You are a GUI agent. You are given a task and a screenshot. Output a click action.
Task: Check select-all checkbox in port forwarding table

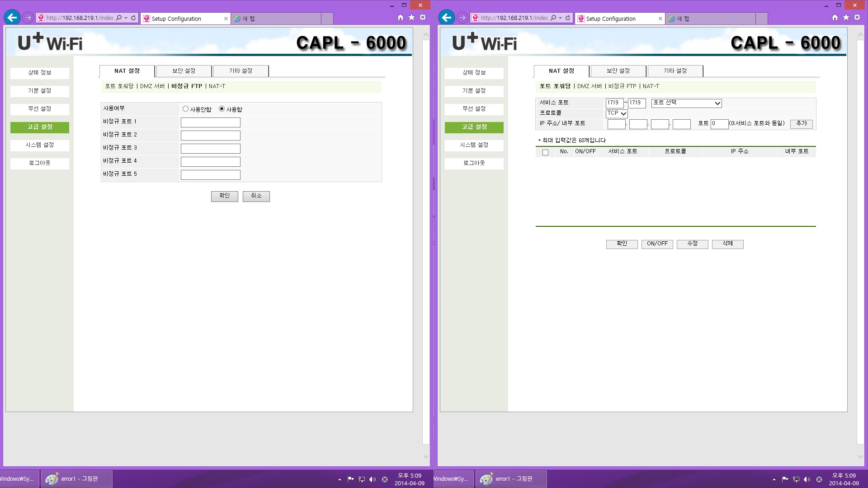pyautogui.click(x=545, y=152)
